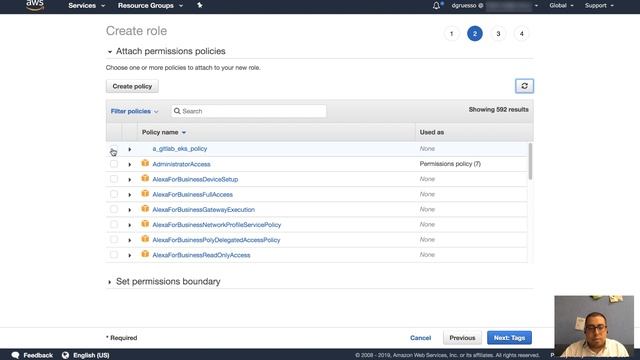Open the dgruesso account menu
The width and height of the screenshot is (640, 360).
click(494, 5)
